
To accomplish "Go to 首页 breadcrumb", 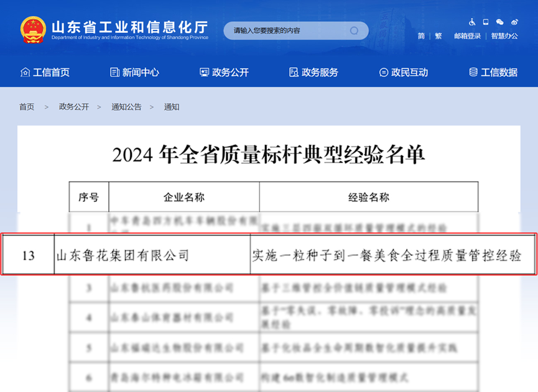I will [x=27, y=107].
